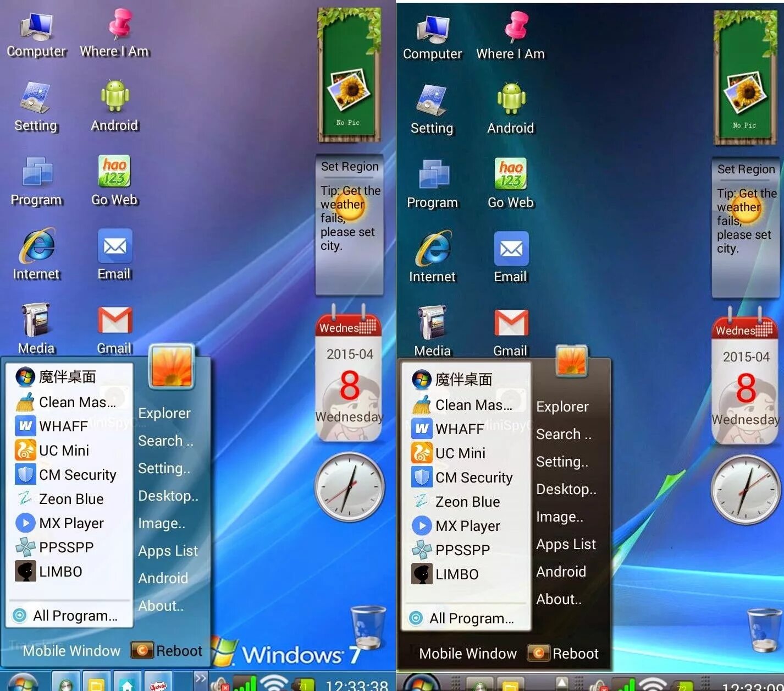Choose Explorer in left start menu

point(164,413)
